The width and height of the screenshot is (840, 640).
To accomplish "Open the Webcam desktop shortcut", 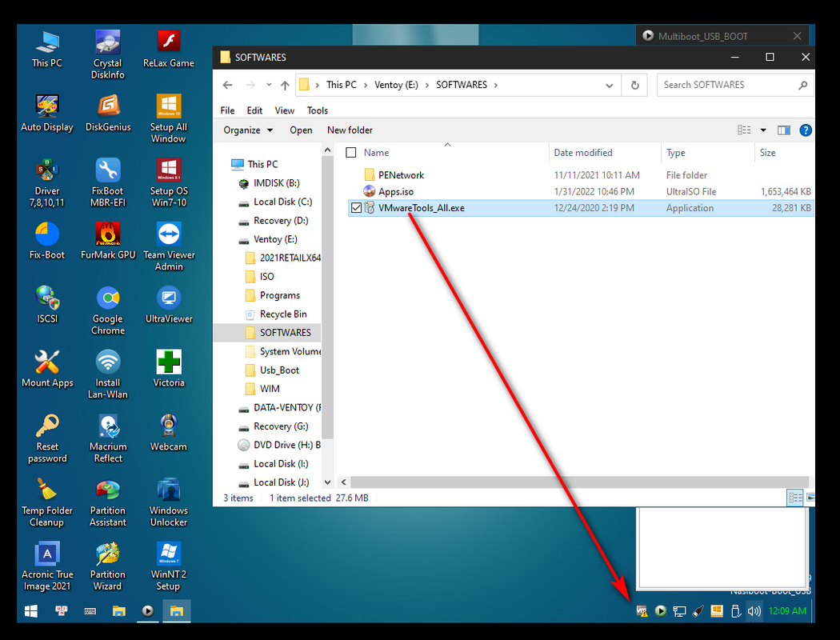I will coord(169,433).
